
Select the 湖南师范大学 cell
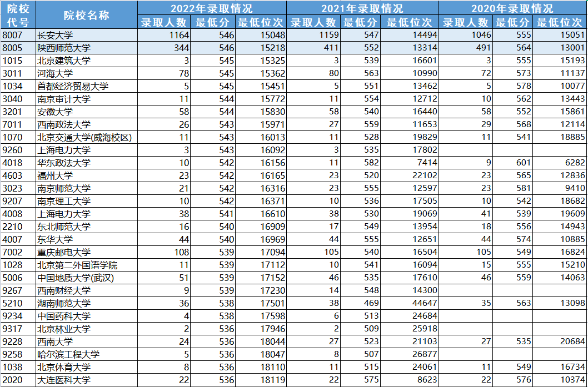click(x=87, y=304)
